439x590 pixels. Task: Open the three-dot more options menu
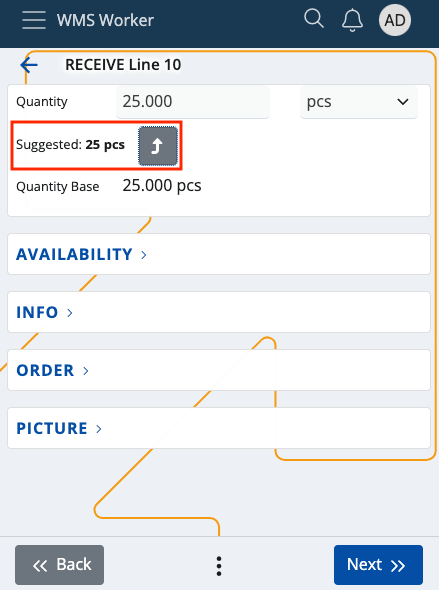tap(219, 566)
